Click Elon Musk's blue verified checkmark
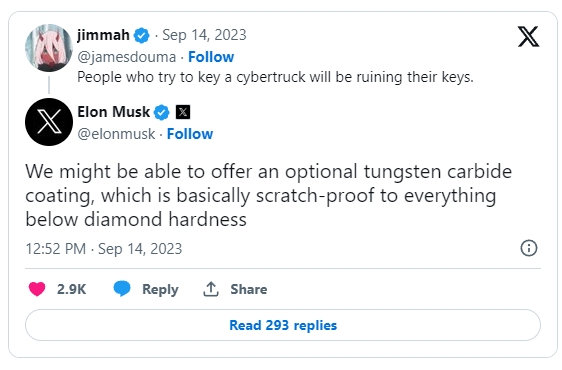 click(161, 112)
